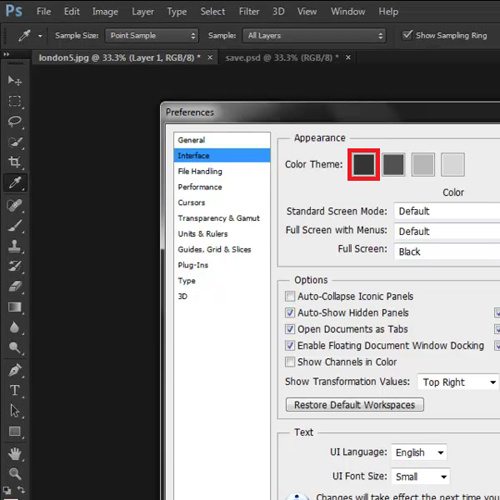Viewport: 500px width, 500px height.
Task: Select the Blur tool
Action: point(15,327)
